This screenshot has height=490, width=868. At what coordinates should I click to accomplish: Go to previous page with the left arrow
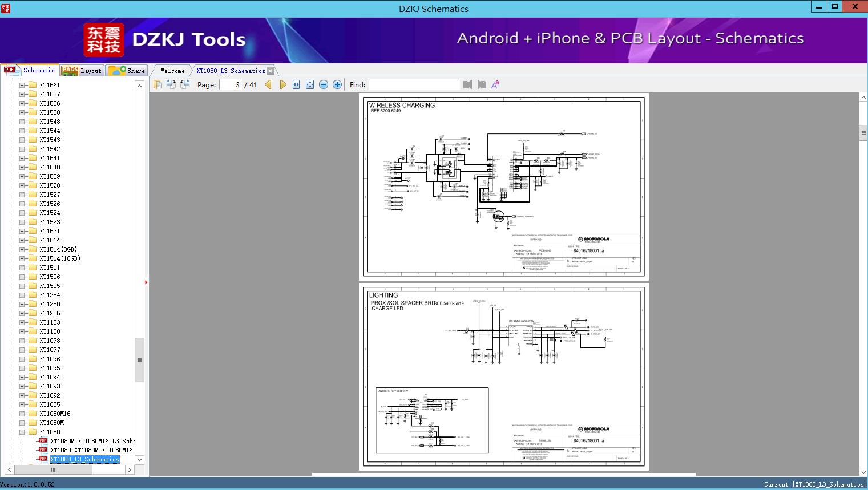click(268, 84)
